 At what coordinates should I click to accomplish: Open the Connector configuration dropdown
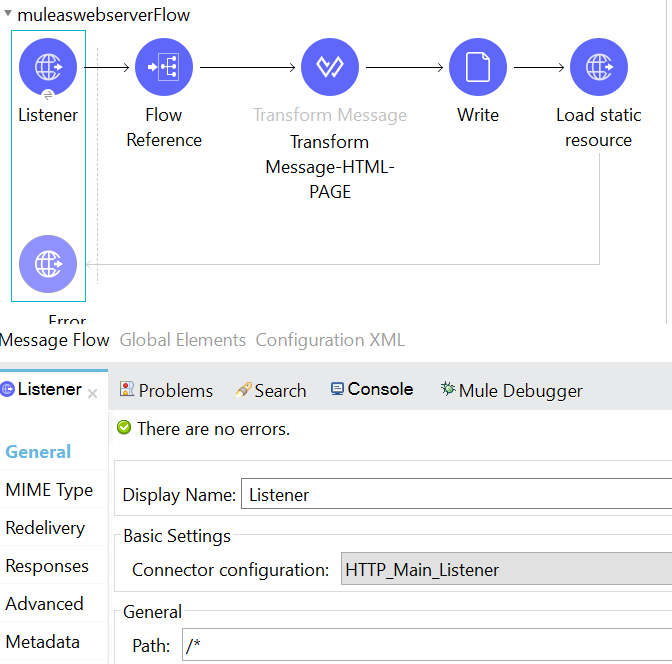point(505,570)
